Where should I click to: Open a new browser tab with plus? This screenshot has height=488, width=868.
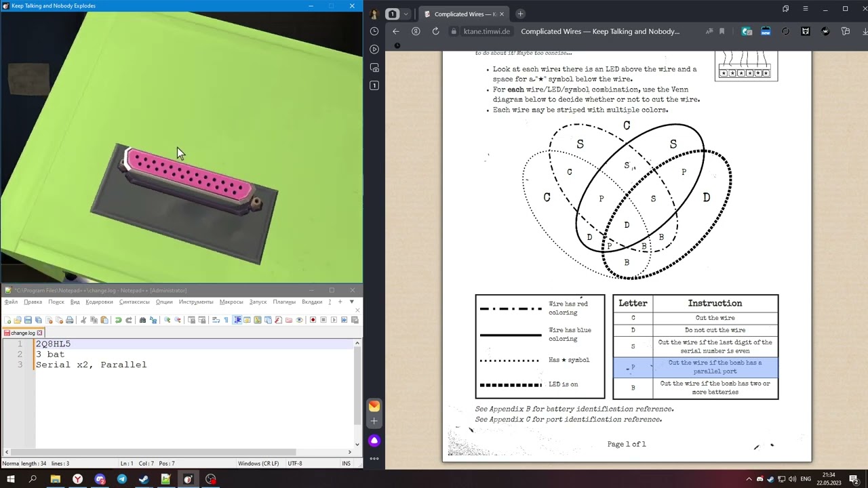pyautogui.click(x=520, y=14)
